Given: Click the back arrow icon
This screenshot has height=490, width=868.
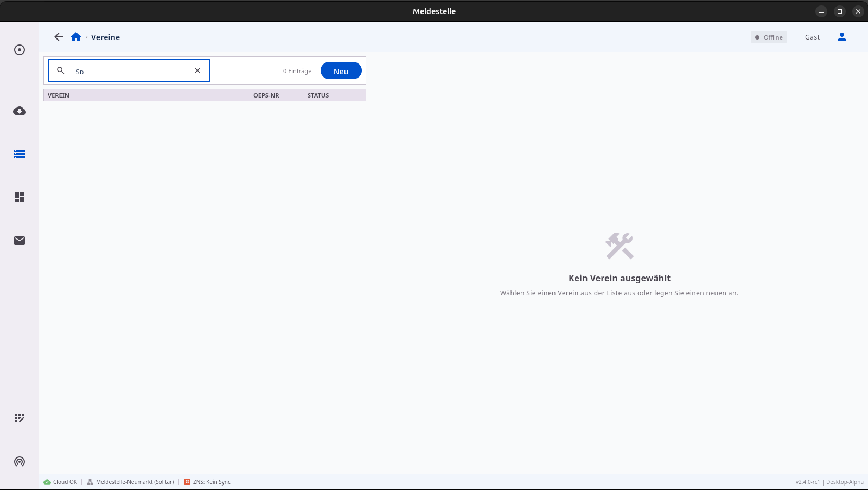Looking at the screenshot, I should [59, 37].
